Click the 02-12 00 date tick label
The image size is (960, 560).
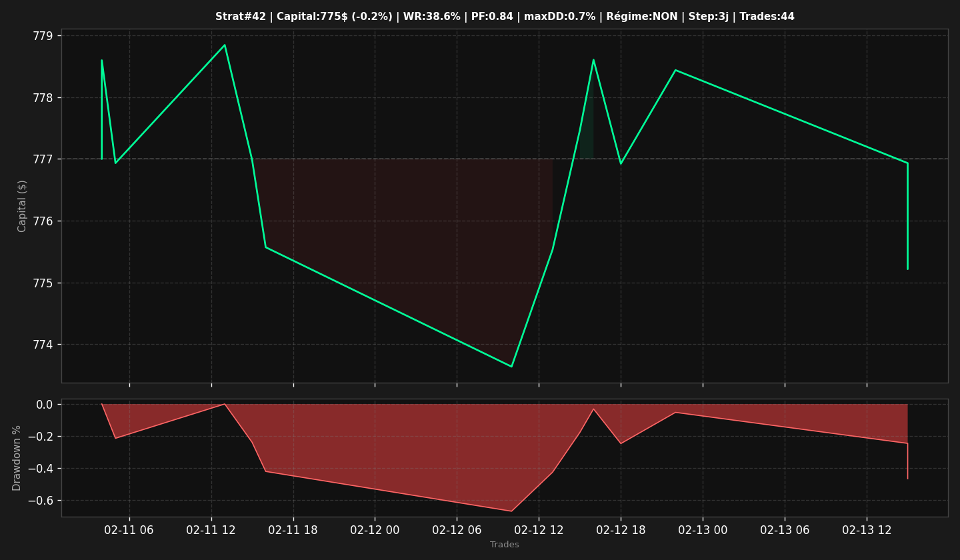[375, 530]
